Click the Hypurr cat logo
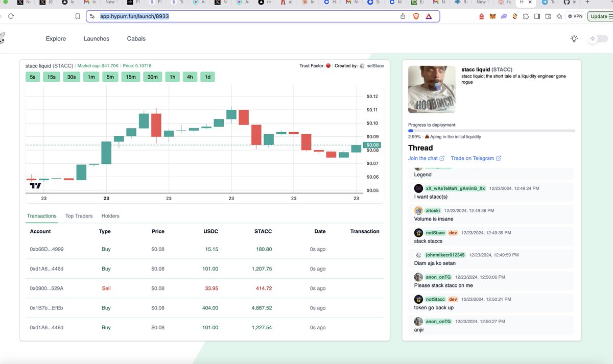This screenshot has width=613, height=364. click(x=2, y=38)
